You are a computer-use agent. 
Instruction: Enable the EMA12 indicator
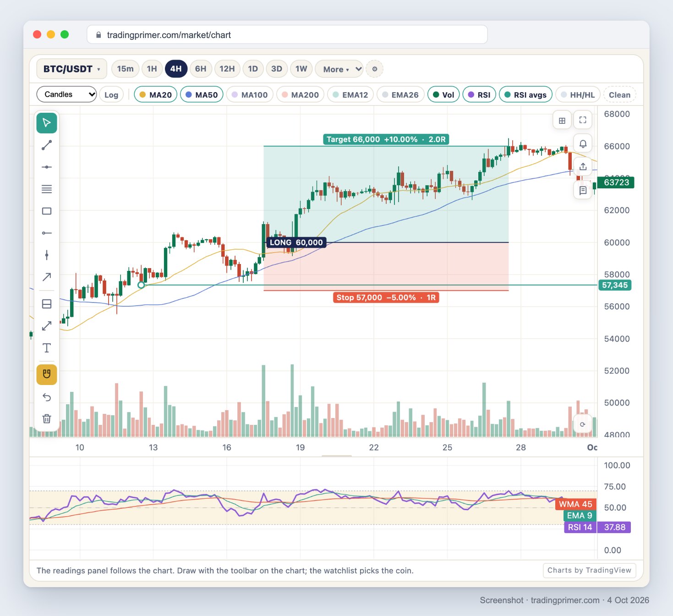[x=350, y=95]
